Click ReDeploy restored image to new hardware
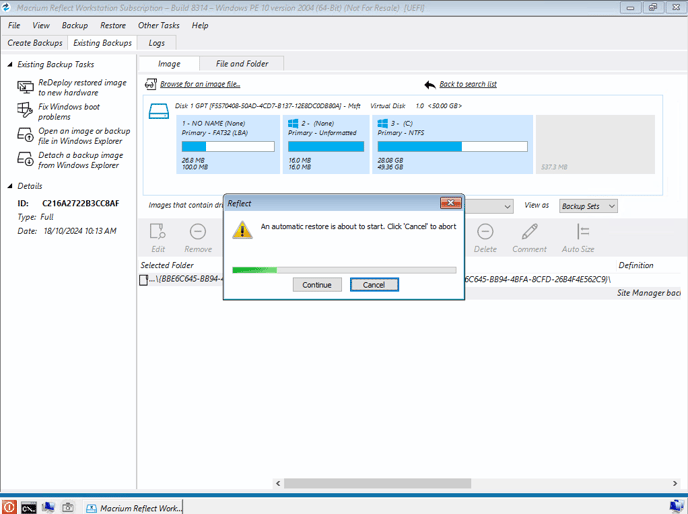Screen dimensions: 688x514 point(82,87)
